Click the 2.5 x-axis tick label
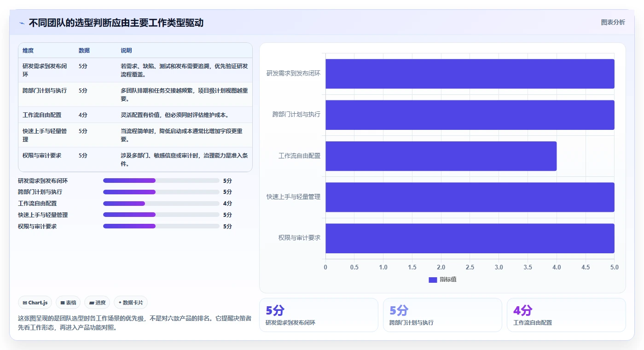The image size is (644, 350). 470,267
